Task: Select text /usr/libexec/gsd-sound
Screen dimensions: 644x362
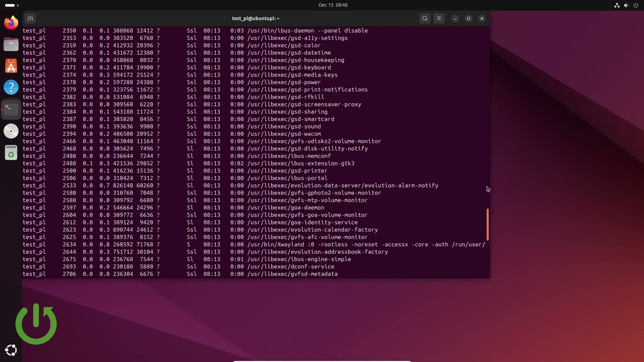Action: pyautogui.click(x=284, y=127)
